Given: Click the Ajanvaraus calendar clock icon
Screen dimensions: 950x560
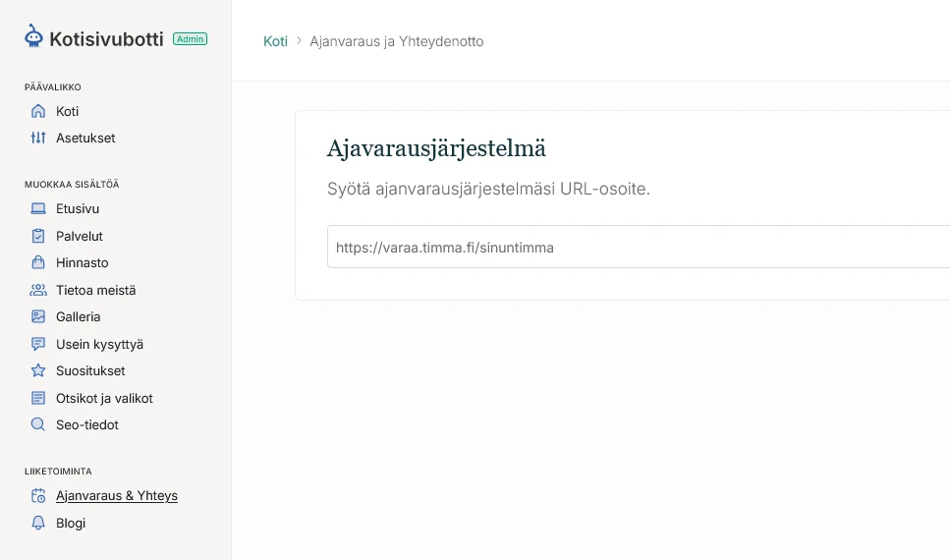Looking at the screenshot, I should (x=38, y=496).
